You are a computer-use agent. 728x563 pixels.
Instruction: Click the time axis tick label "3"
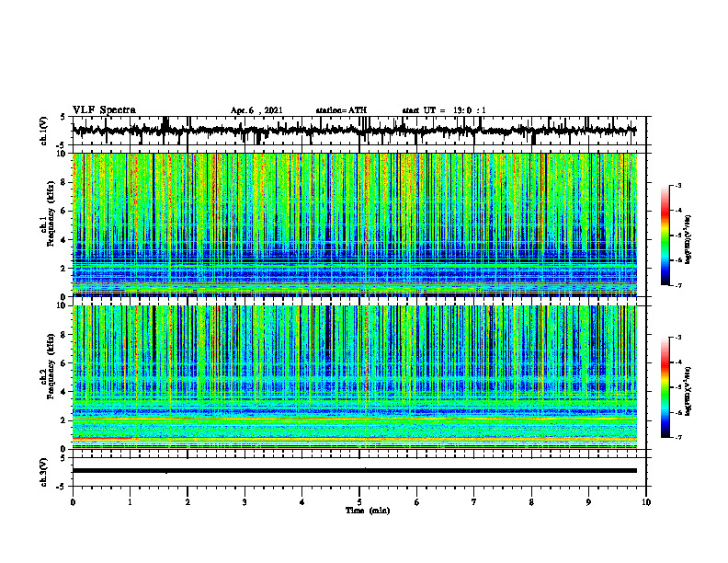[245, 502]
